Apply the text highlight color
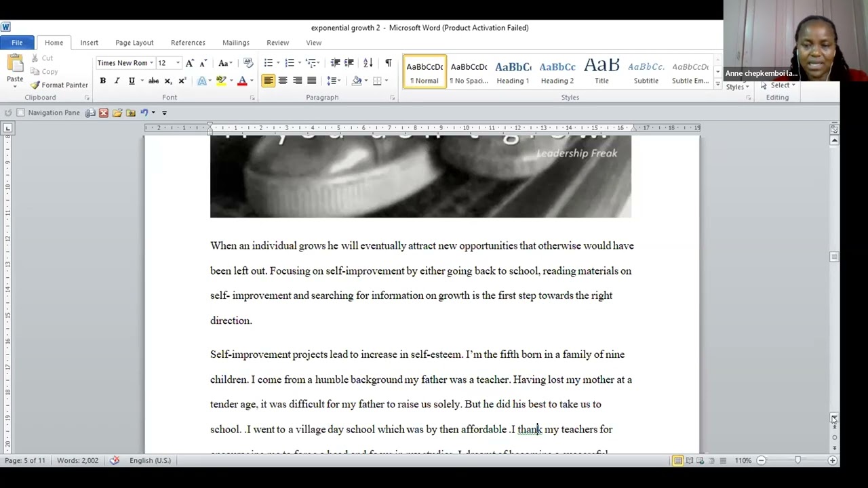868x488 pixels. coord(220,81)
